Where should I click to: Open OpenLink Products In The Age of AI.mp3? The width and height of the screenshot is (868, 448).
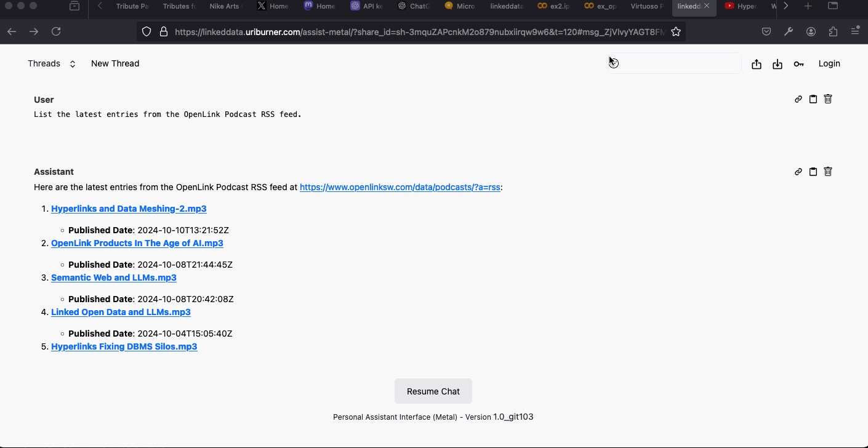[137, 243]
